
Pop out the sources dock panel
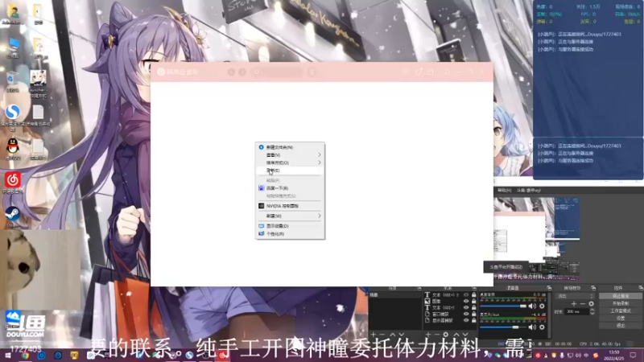[474, 288]
